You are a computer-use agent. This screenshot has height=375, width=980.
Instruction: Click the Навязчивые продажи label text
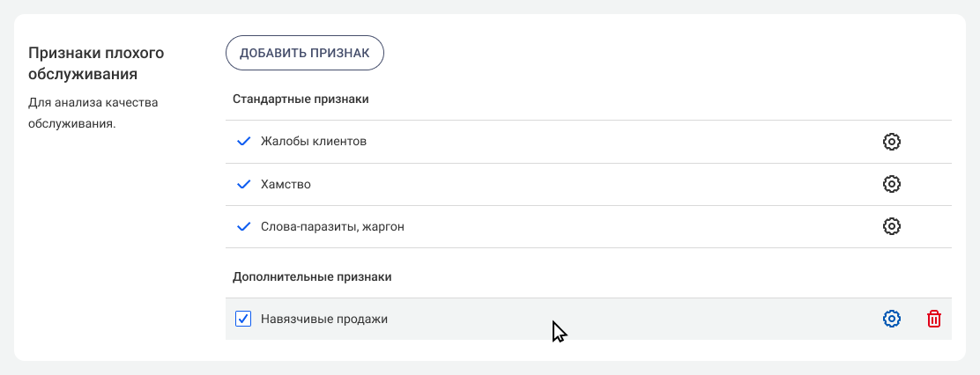323,319
